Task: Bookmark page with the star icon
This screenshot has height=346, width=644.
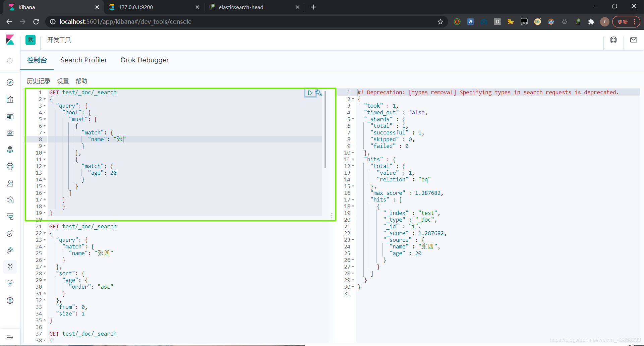Action: (x=441, y=22)
